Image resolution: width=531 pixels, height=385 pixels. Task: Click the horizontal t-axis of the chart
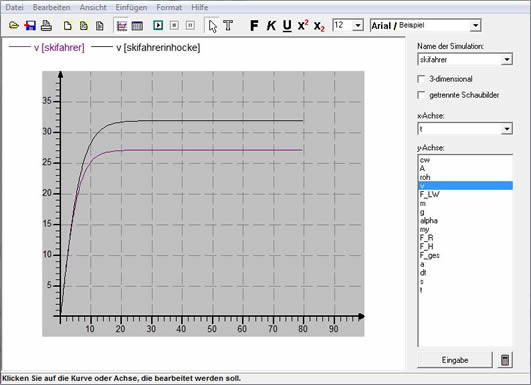[x=210, y=317]
